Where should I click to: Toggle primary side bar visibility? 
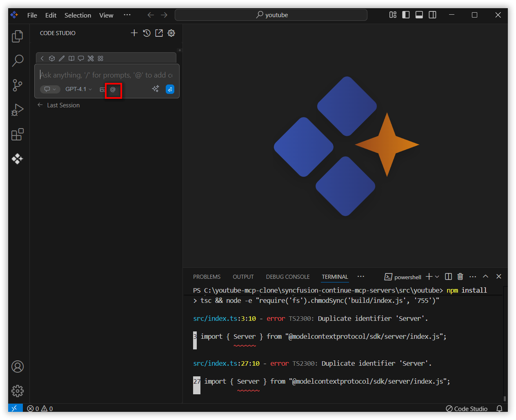406,15
